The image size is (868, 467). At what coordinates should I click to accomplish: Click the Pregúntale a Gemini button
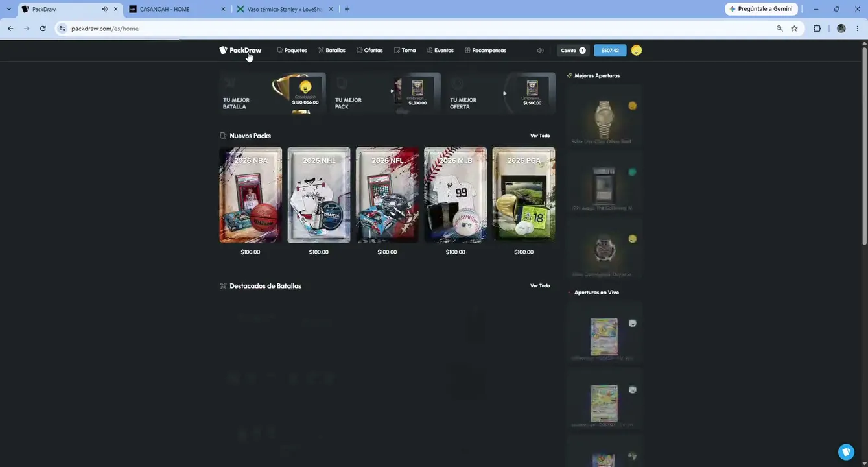(761, 9)
